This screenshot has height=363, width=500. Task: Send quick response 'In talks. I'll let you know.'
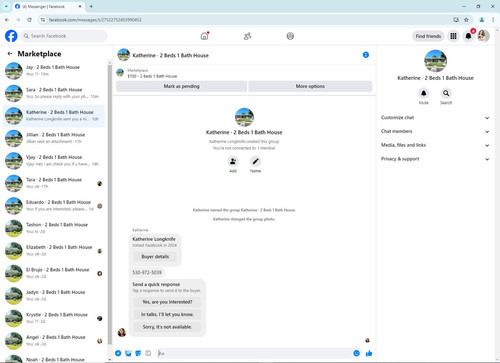(167, 314)
